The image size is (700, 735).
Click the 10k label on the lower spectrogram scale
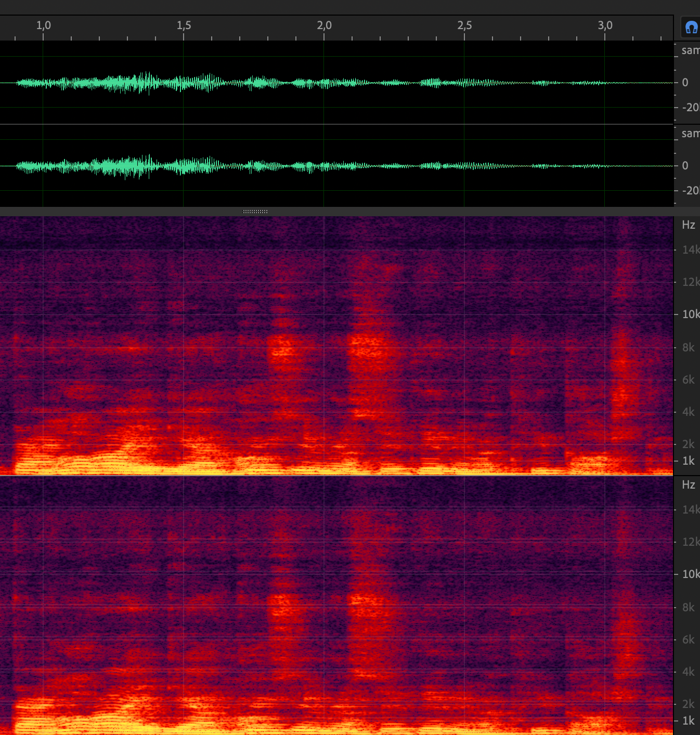[x=690, y=574]
